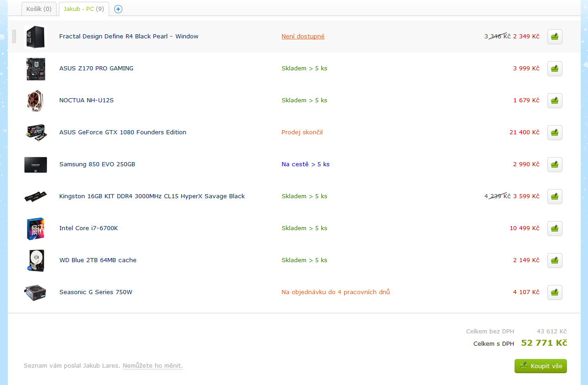This screenshot has width=588, height=385.
Task: Open NOCTUA NH-U12S product link
Action: pos(86,100)
